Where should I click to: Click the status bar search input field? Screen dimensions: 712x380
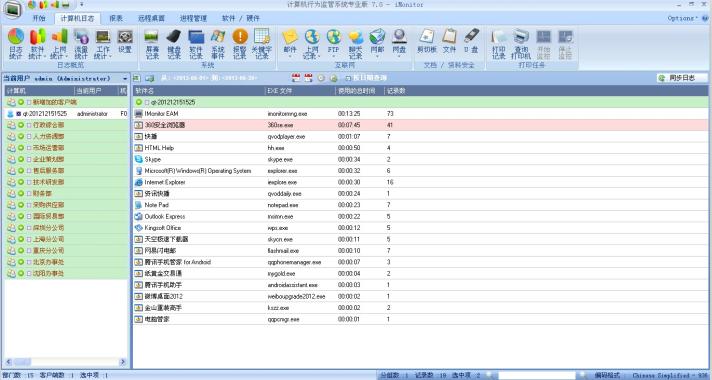click(x=537, y=375)
